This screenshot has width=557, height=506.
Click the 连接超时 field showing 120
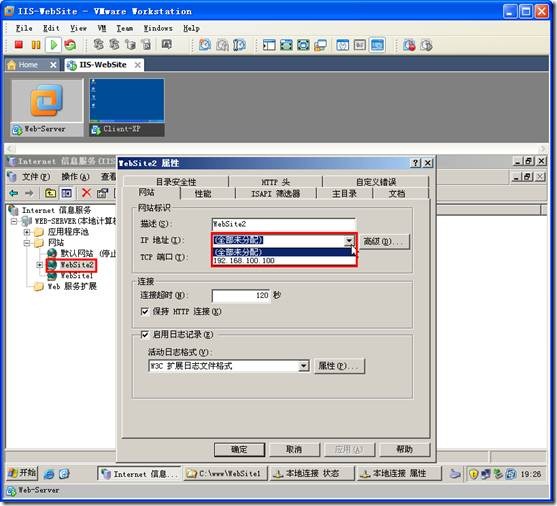pos(241,295)
